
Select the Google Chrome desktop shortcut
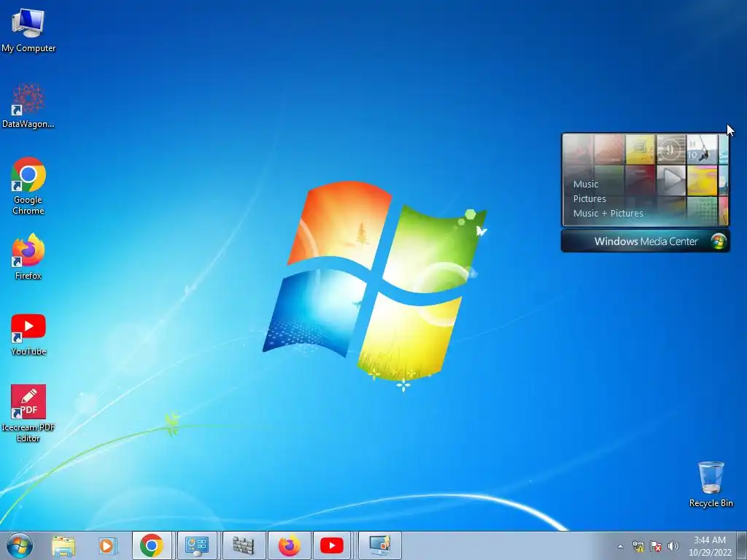(28, 186)
